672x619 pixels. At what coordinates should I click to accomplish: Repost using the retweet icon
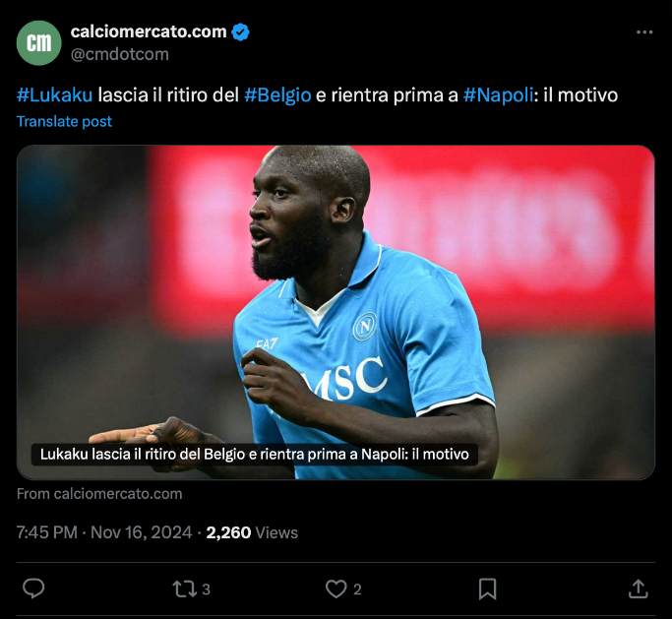click(184, 589)
